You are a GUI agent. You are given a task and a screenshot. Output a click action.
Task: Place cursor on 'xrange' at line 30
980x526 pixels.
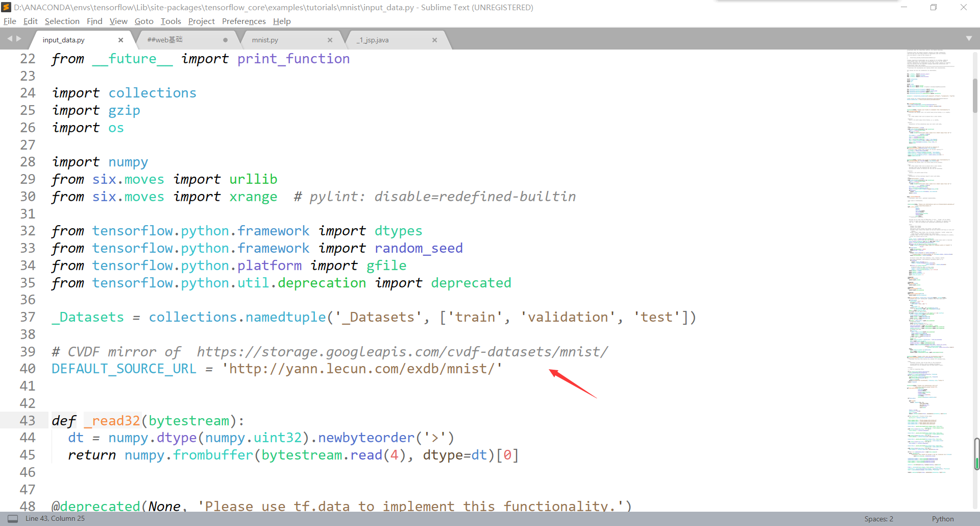pos(253,197)
